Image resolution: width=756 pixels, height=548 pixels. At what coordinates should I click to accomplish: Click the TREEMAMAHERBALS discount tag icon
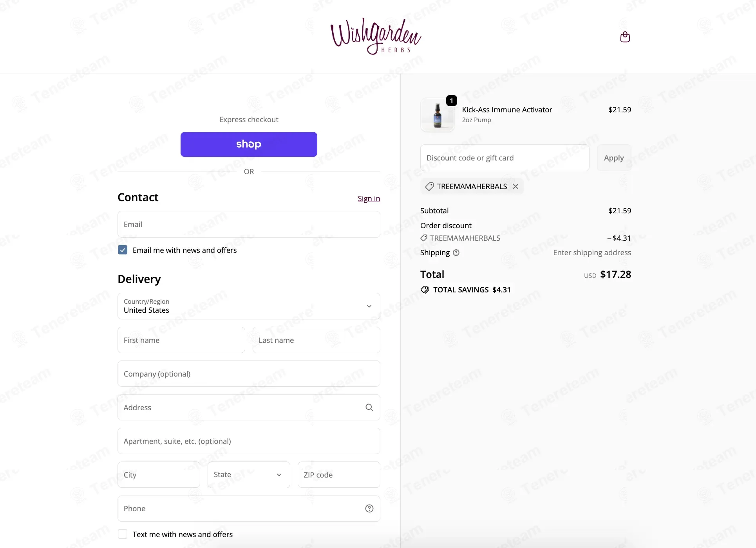point(429,187)
